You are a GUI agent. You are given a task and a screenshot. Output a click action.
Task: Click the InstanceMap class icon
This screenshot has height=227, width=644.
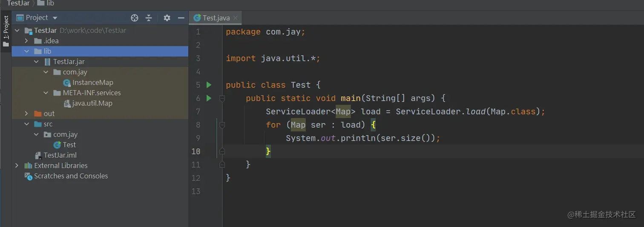pos(67,82)
